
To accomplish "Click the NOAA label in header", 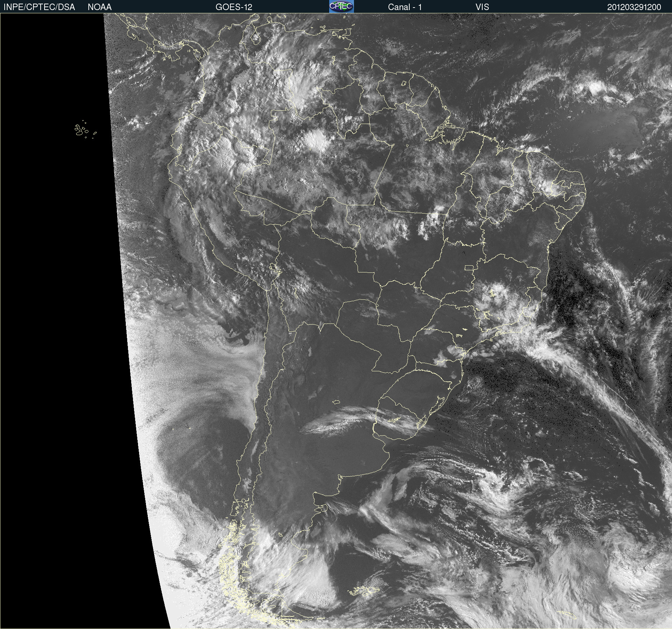I will 100,7.
